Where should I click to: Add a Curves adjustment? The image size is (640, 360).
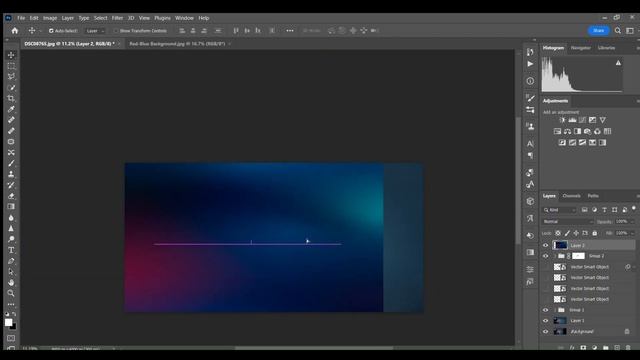pyautogui.click(x=582, y=120)
